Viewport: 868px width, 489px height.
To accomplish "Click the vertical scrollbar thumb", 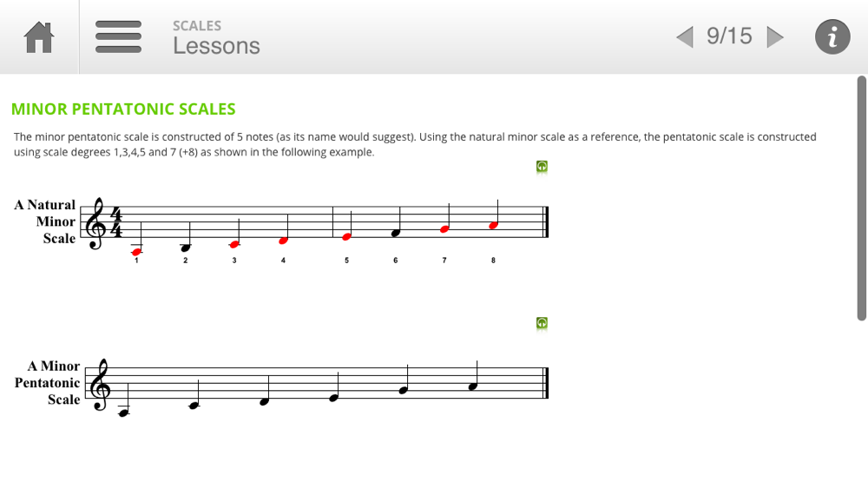I will point(861,198).
